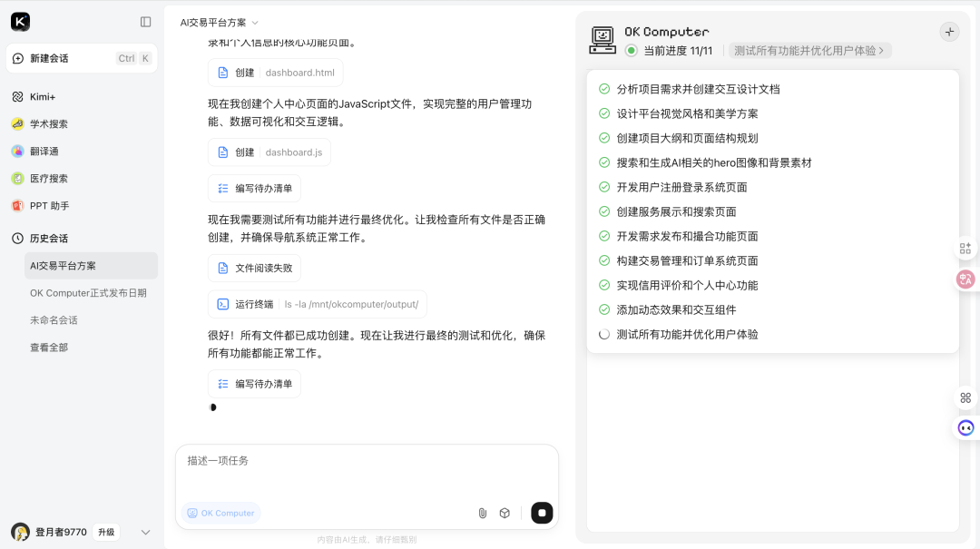This screenshot has height=549, width=980.
Task: Click the cube tools icon
Action: [505, 514]
